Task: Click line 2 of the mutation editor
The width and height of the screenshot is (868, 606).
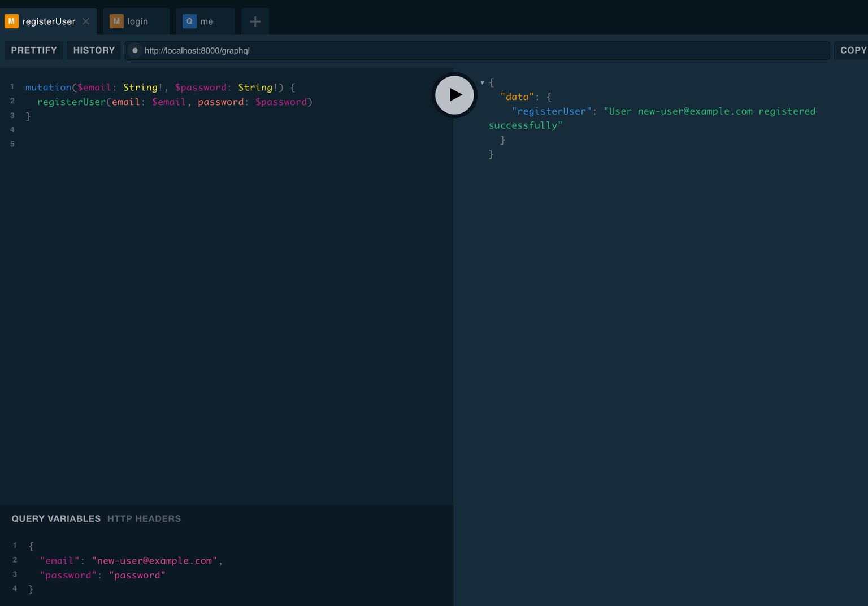Action: (170, 102)
